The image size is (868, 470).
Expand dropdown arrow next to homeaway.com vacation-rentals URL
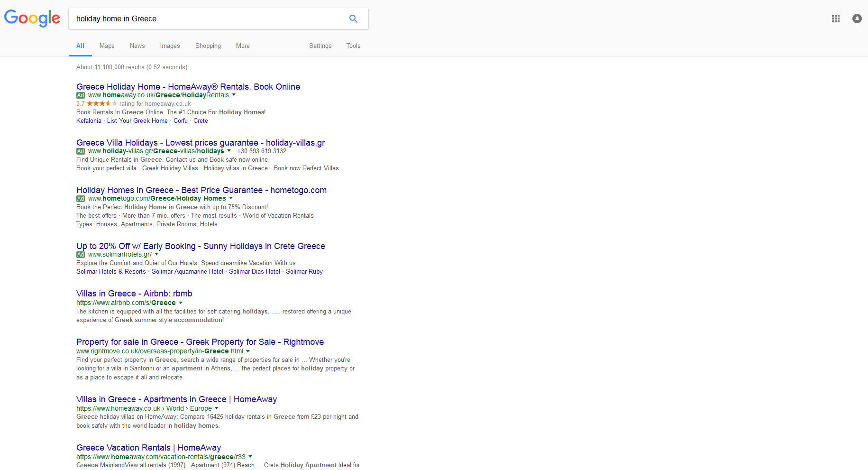click(250, 457)
